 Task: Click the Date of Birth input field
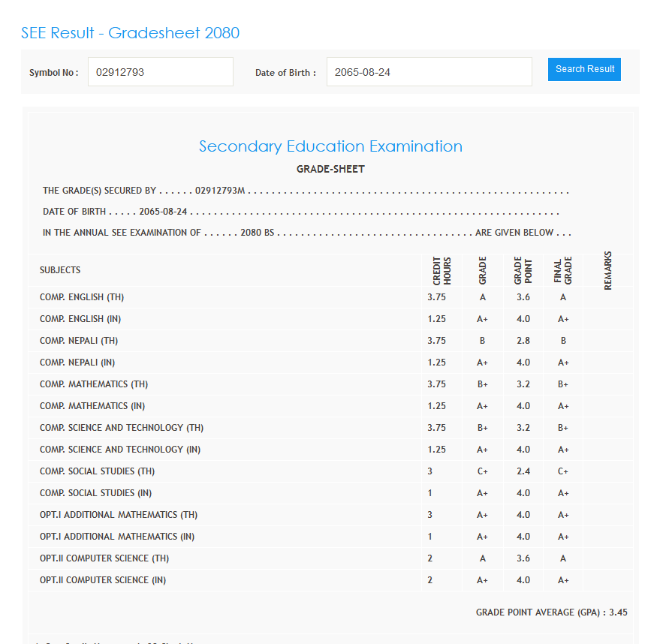pos(429,72)
